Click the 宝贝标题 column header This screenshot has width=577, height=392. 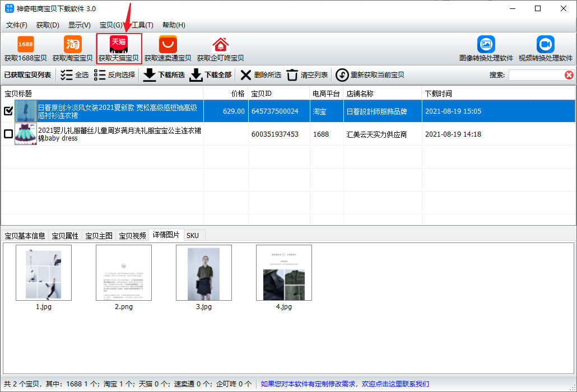click(x=103, y=94)
